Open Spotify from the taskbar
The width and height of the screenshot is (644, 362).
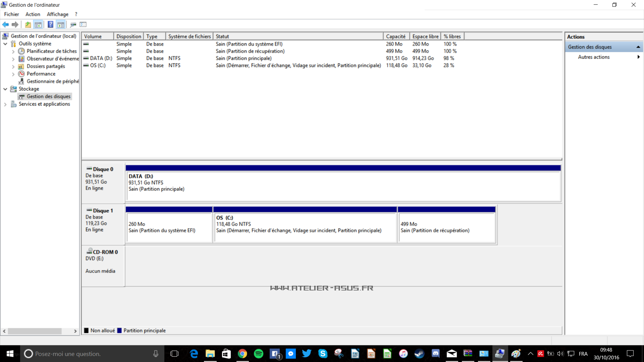259,354
